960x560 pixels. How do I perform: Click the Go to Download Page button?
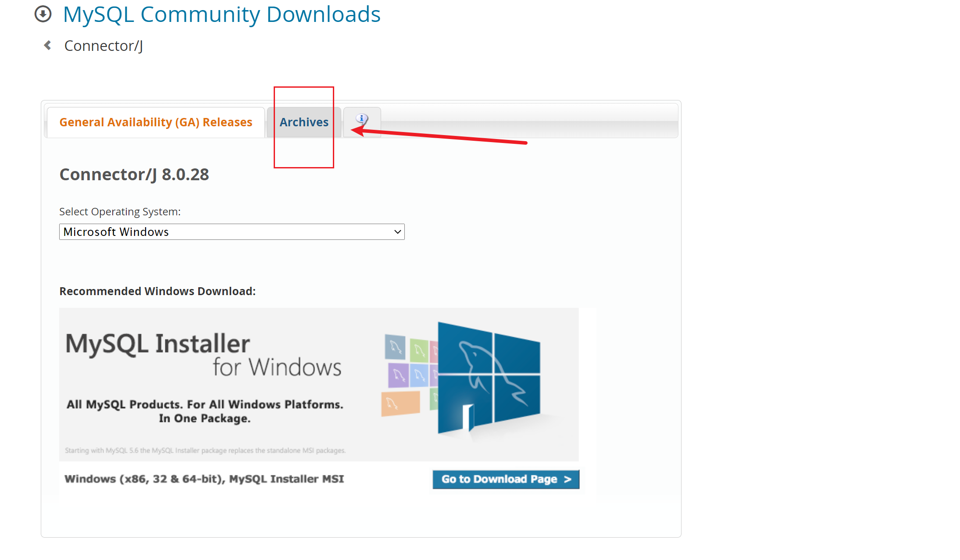(x=506, y=479)
